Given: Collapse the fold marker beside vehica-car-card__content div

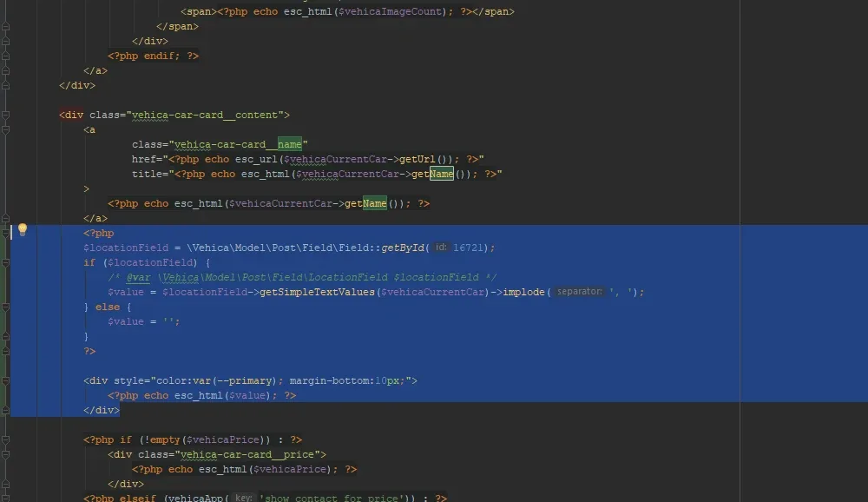Looking at the screenshot, I should (x=5, y=115).
